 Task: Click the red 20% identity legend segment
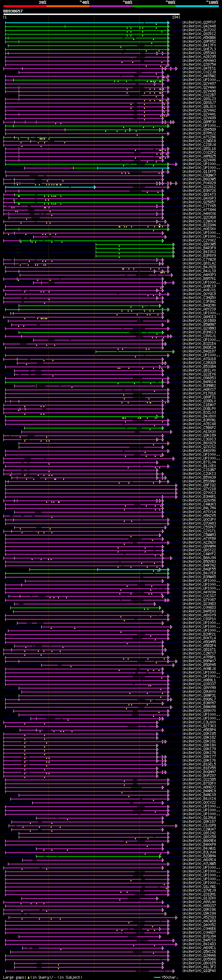(25, 6)
